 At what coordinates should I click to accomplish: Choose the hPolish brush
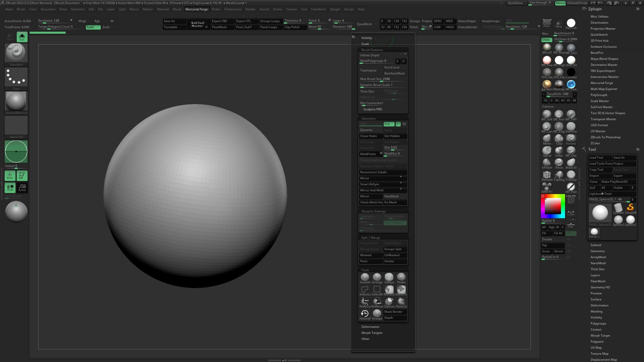click(x=547, y=163)
